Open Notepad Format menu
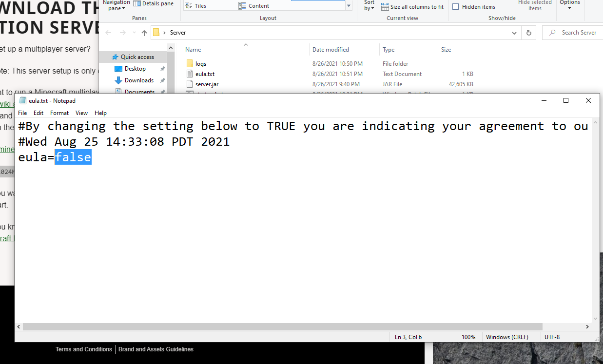603x364 pixels. [59, 113]
